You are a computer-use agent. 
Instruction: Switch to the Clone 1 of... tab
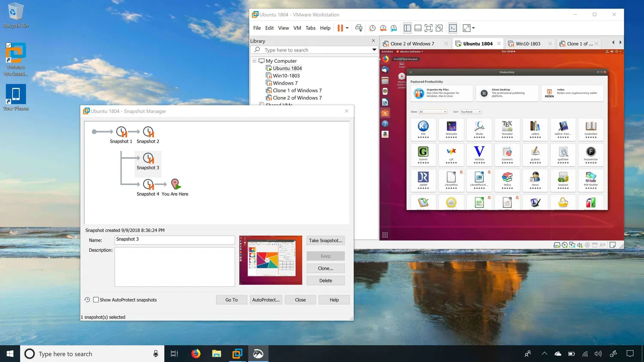[x=579, y=44]
